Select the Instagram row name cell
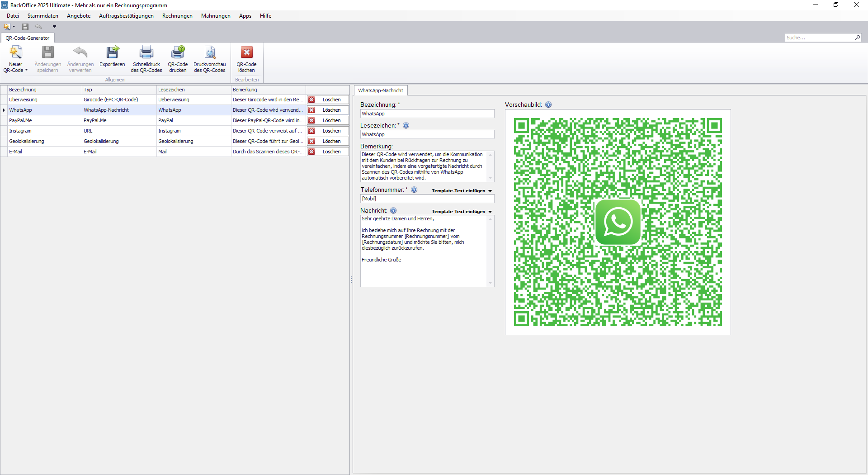 pyautogui.click(x=44, y=131)
